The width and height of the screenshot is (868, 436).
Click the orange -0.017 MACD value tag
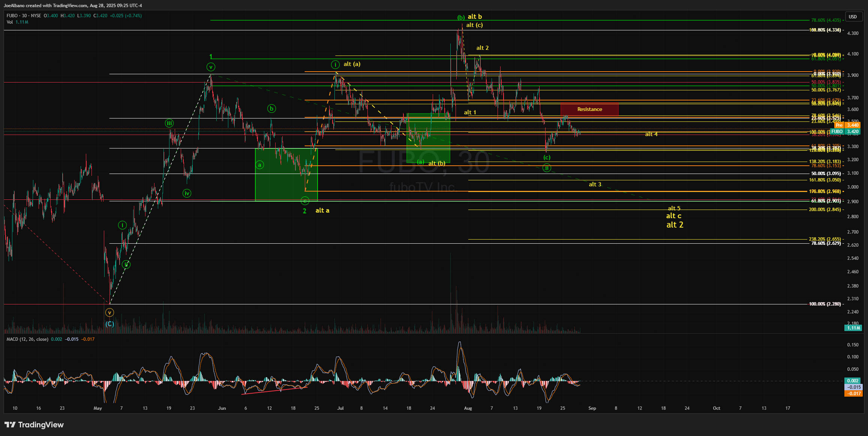[853, 393]
